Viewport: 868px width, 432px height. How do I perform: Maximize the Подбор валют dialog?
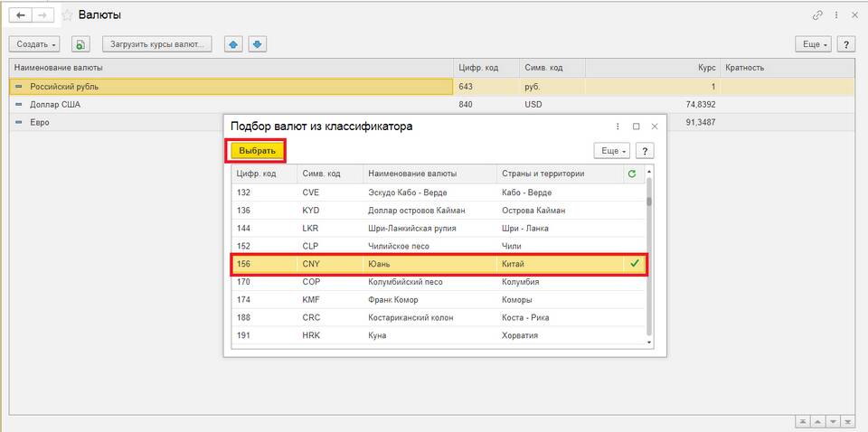pos(636,127)
